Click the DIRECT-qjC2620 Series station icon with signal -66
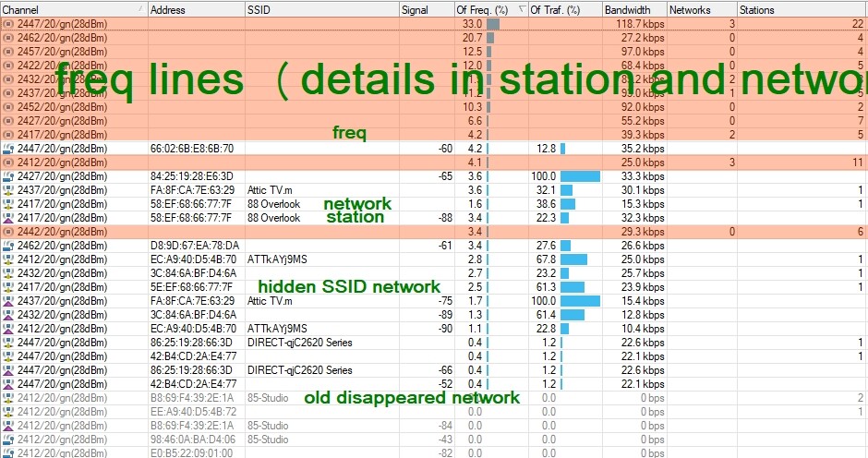 coord(7,370)
